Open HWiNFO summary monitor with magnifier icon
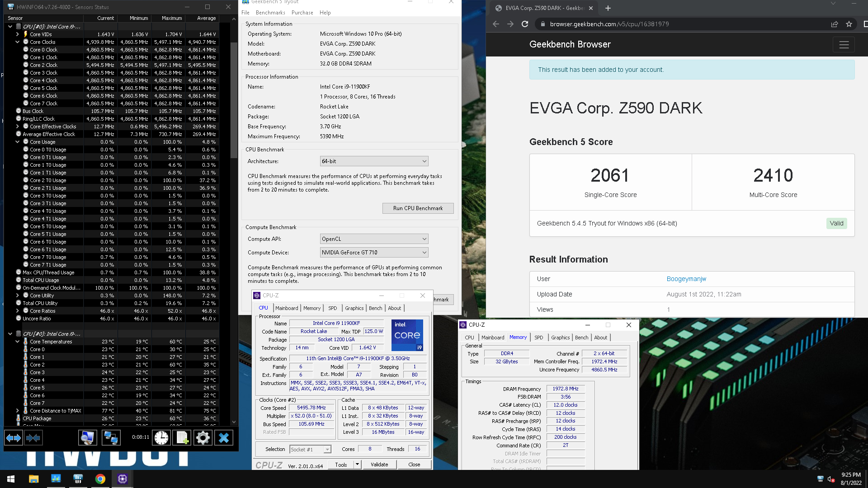868x488 pixels. [x=88, y=437]
